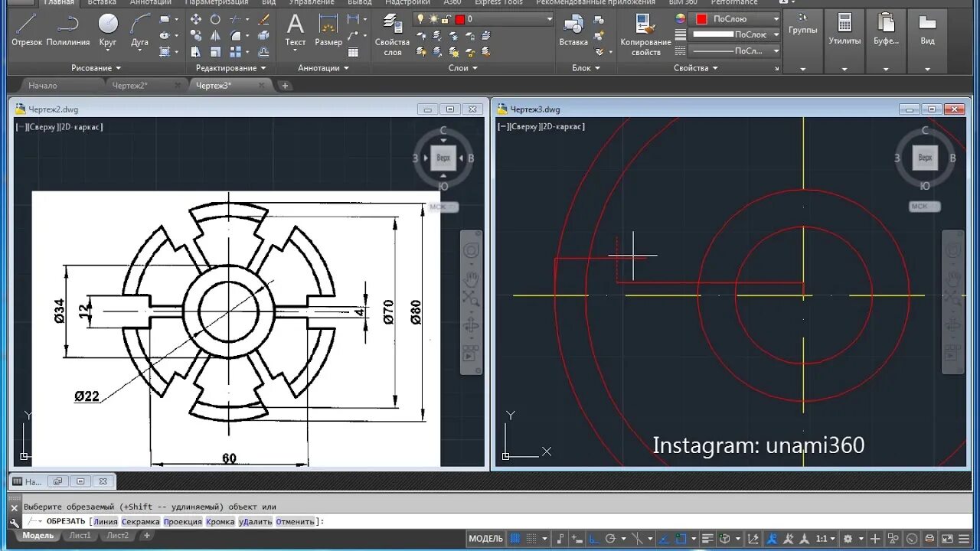Click the Offset tool icon
The height and width of the screenshot is (551, 980).
pyautogui.click(x=263, y=52)
